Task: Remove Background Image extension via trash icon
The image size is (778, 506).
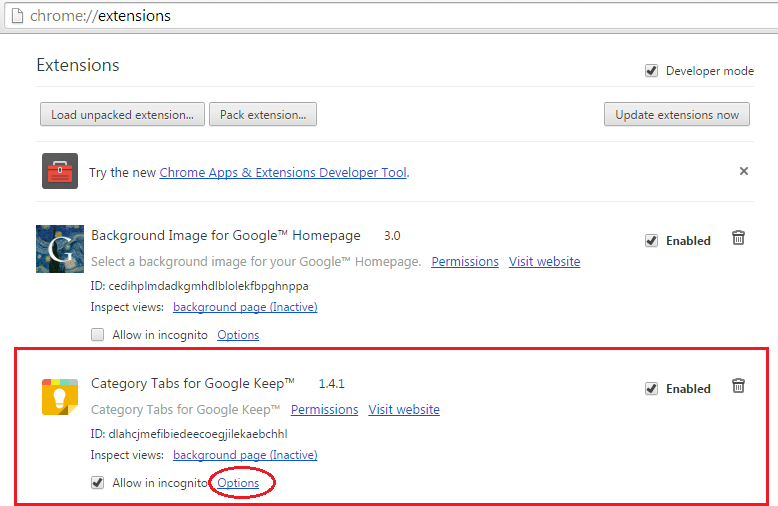Action: [x=738, y=238]
